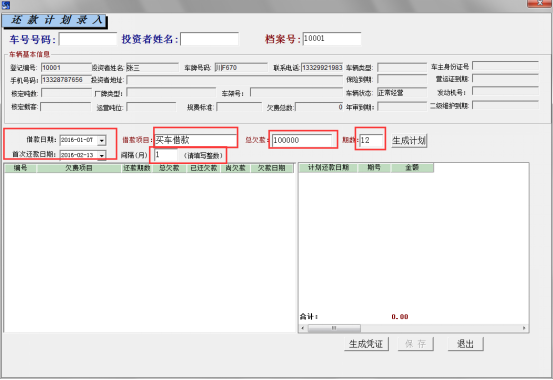Click the 运营吨位 field
The height and width of the screenshot is (380, 553).
pyautogui.click(x=151, y=107)
